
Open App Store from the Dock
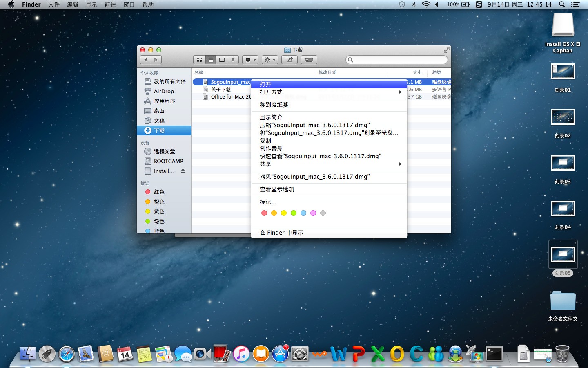280,354
